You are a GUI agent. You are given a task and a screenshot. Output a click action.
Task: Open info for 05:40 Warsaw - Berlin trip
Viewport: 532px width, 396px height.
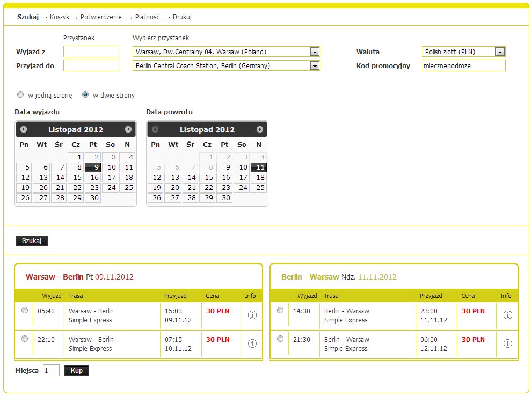click(x=252, y=315)
